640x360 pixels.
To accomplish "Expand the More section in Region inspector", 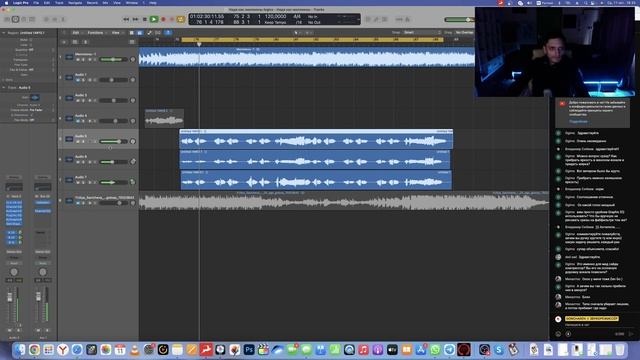I will pyautogui.click(x=4, y=80).
